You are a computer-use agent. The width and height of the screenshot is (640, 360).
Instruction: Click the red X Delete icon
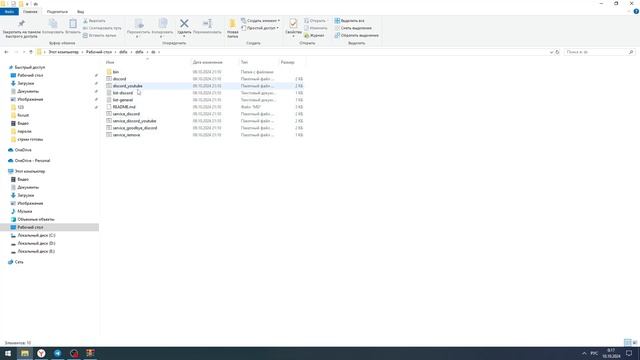pyautogui.click(x=184, y=24)
